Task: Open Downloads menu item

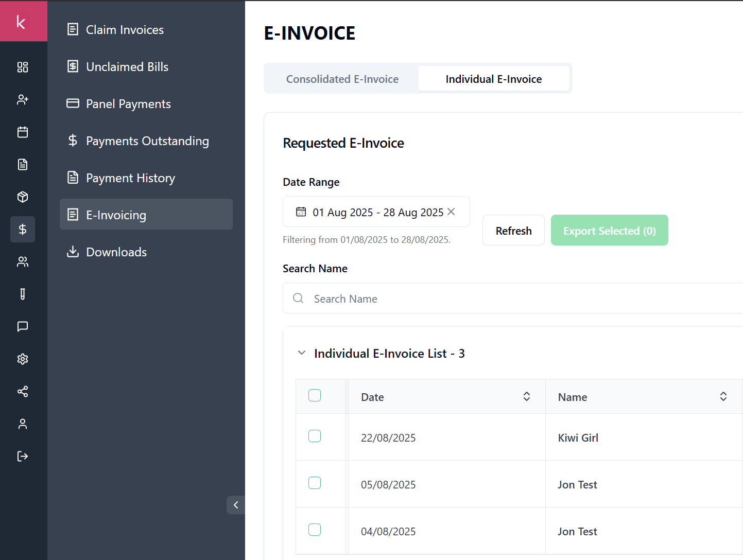Action: coord(146,252)
